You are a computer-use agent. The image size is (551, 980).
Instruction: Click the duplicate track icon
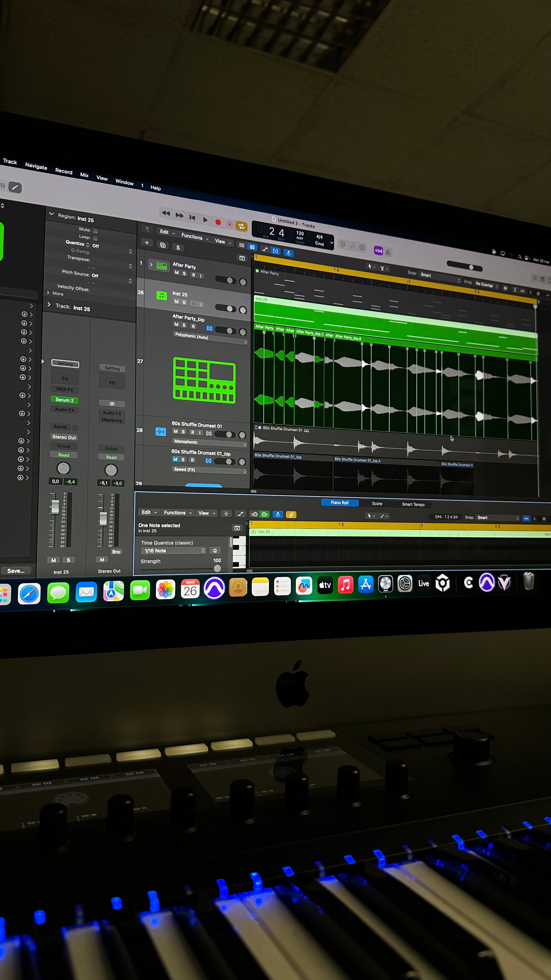(163, 245)
